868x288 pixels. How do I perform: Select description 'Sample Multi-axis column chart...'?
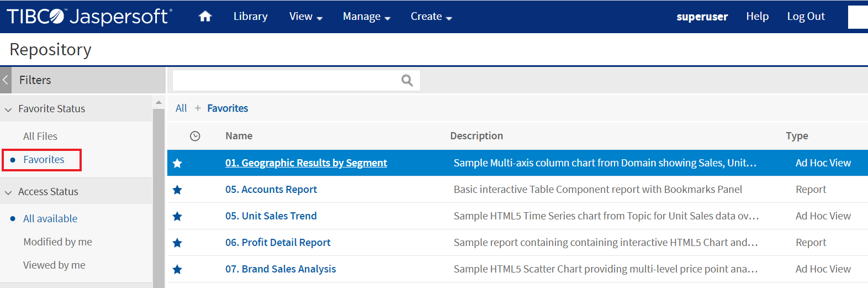(605, 163)
